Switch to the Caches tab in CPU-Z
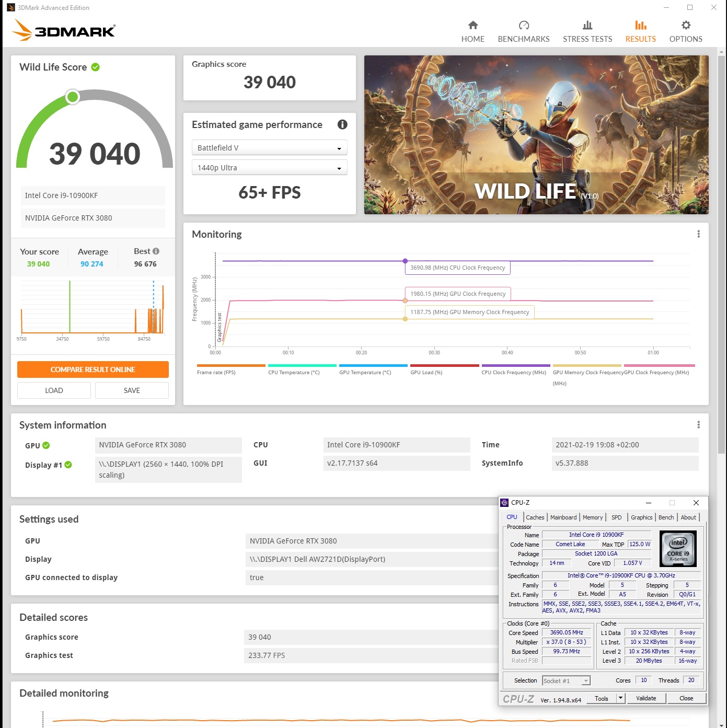This screenshot has width=727, height=728. tap(535, 517)
